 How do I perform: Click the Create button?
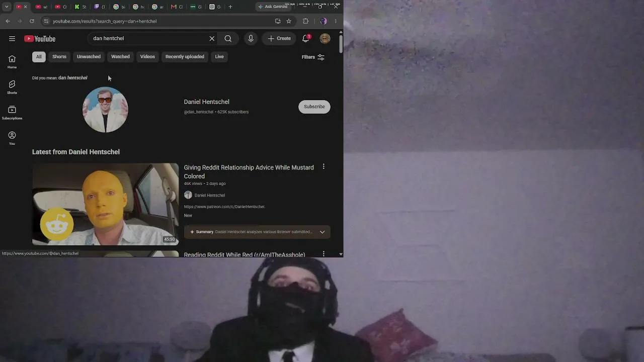point(279,39)
